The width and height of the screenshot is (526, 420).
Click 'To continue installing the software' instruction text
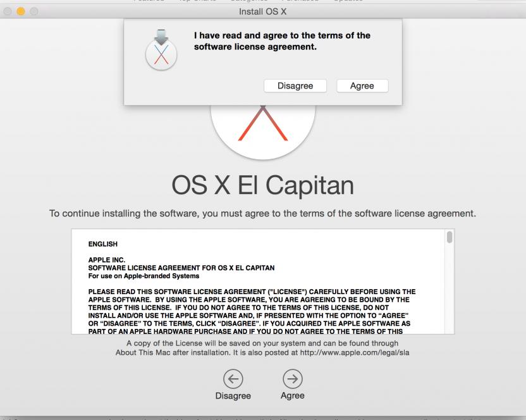(262, 214)
